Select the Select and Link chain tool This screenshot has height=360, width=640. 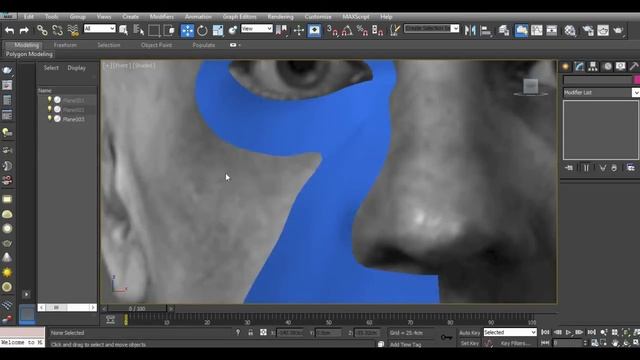[42, 31]
